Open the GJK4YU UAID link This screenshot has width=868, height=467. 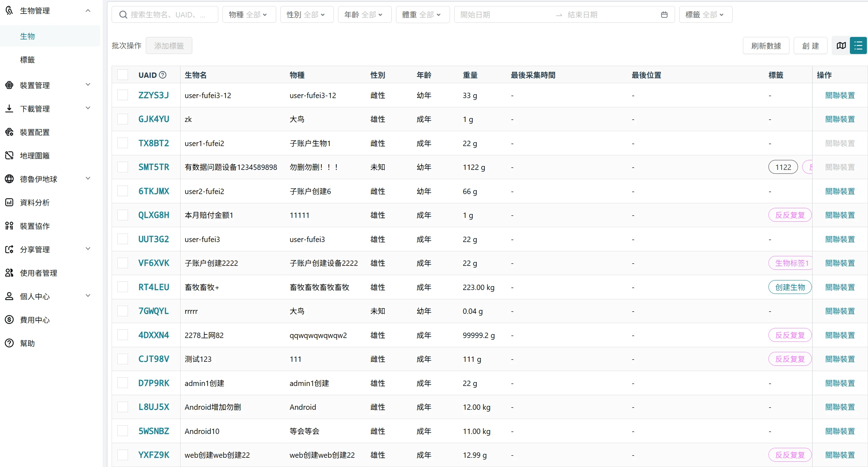(154, 119)
